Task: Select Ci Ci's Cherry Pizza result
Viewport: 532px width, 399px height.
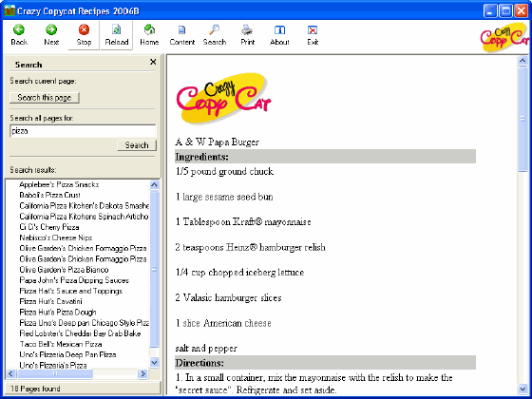Action: (x=49, y=227)
